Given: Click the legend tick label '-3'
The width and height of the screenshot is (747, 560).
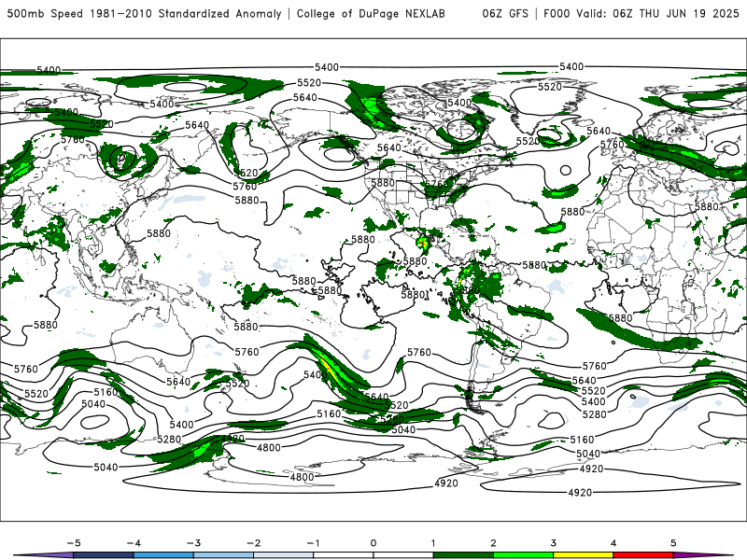Looking at the screenshot, I should 193,543.
